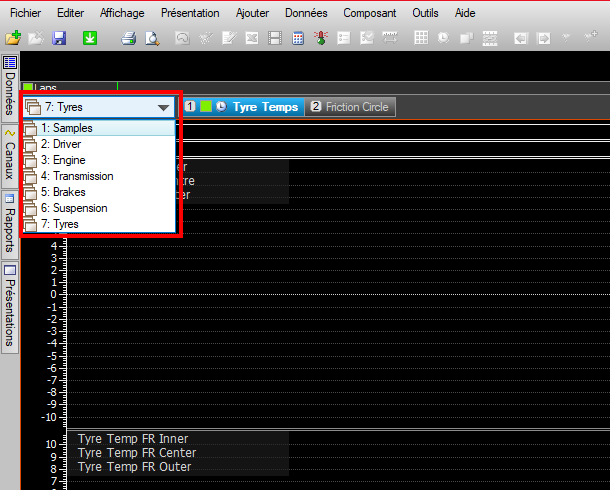610x490 pixels.
Task: Click the close log file icon
Action: [35, 38]
